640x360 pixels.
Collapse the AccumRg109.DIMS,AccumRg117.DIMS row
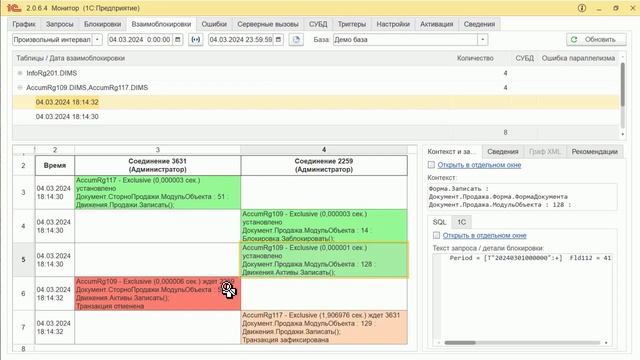pos(20,88)
